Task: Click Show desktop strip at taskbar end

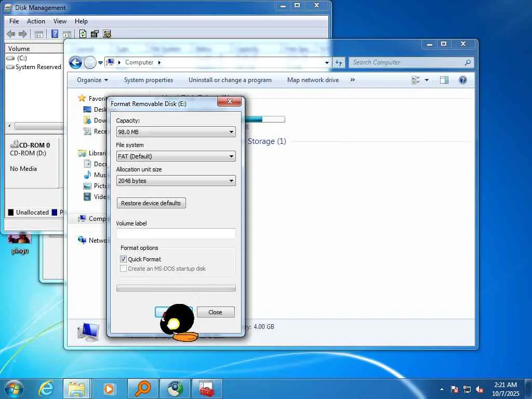Action: tap(528, 389)
